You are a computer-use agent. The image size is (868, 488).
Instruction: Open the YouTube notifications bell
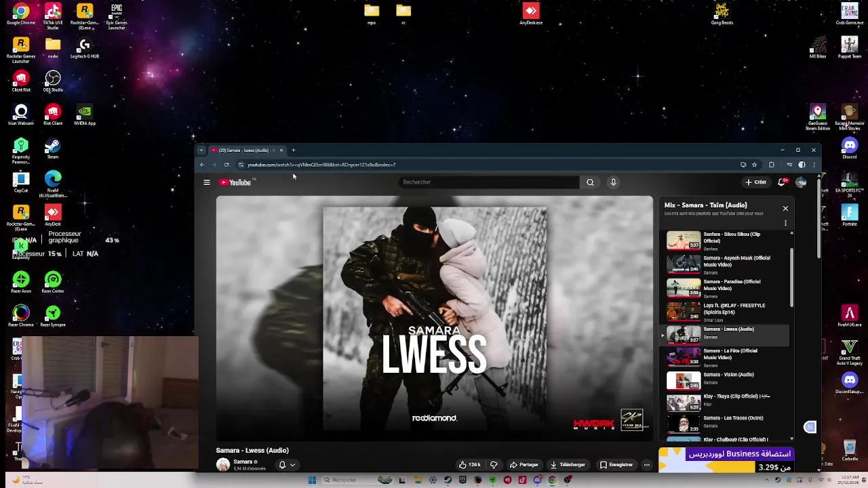coord(783,182)
